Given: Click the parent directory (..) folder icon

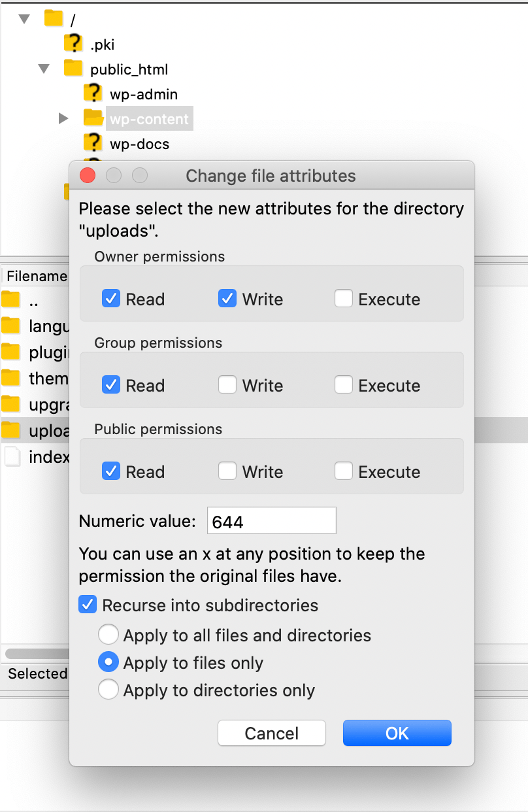Looking at the screenshot, I should click(x=11, y=301).
